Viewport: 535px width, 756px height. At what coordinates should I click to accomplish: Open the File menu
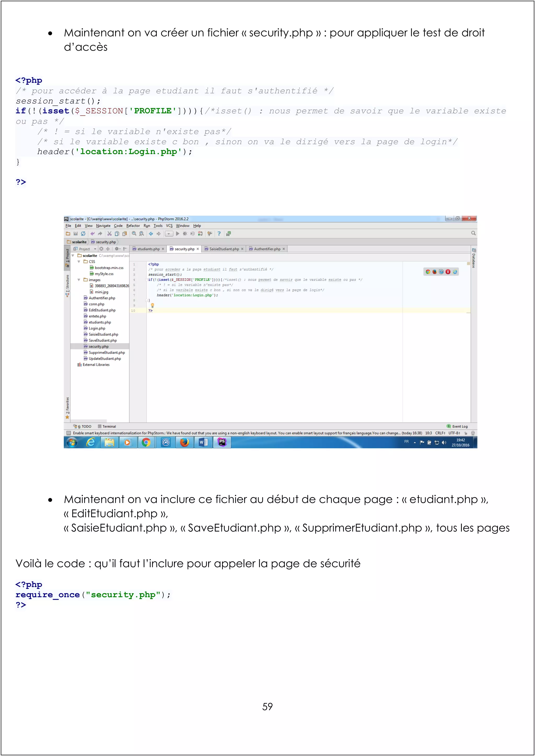[x=68, y=226]
